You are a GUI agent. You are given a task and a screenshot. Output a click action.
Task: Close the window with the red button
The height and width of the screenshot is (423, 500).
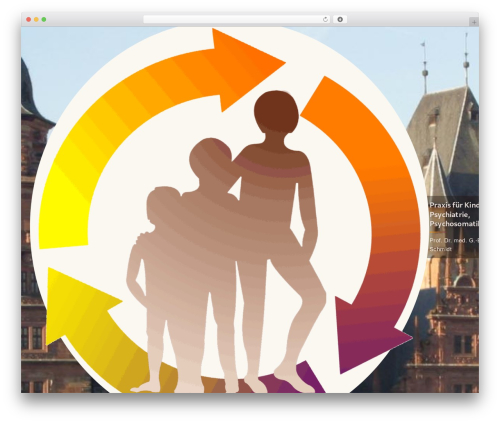click(29, 20)
